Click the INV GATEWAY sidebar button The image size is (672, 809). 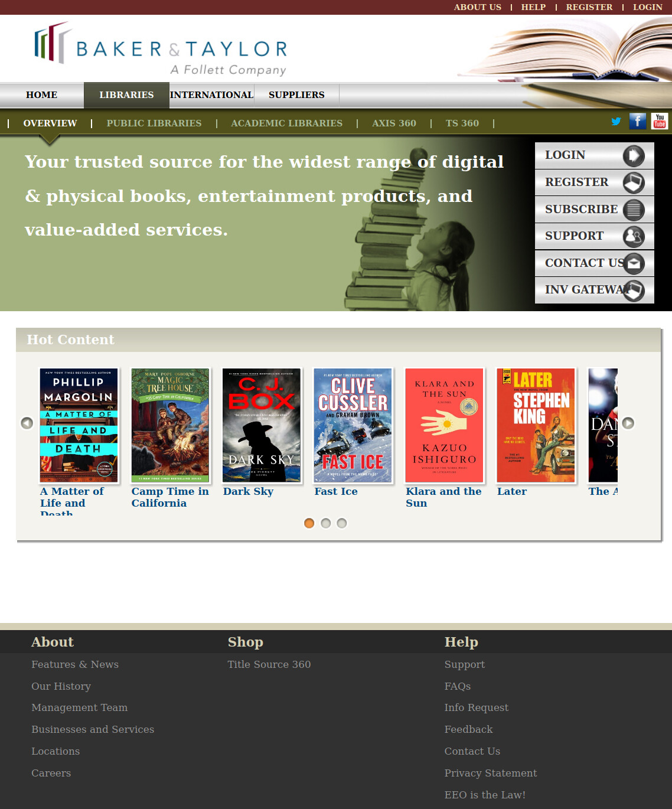click(x=595, y=291)
